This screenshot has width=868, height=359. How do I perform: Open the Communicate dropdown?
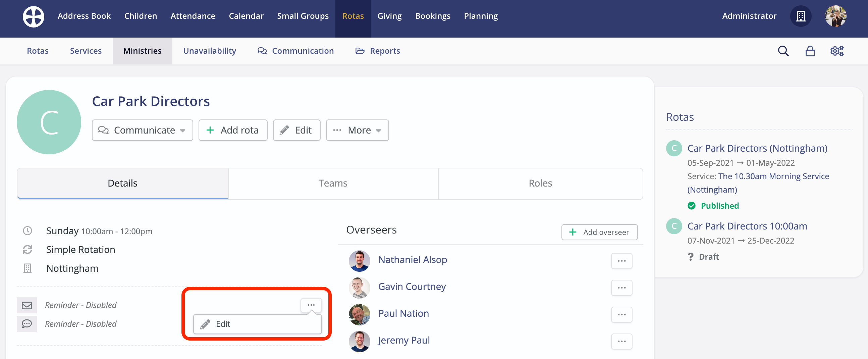pyautogui.click(x=142, y=130)
